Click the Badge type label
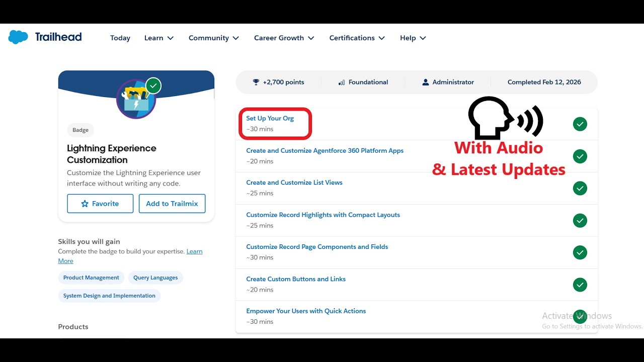Image resolution: width=644 pixels, height=362 pixels. pos(80,130)
